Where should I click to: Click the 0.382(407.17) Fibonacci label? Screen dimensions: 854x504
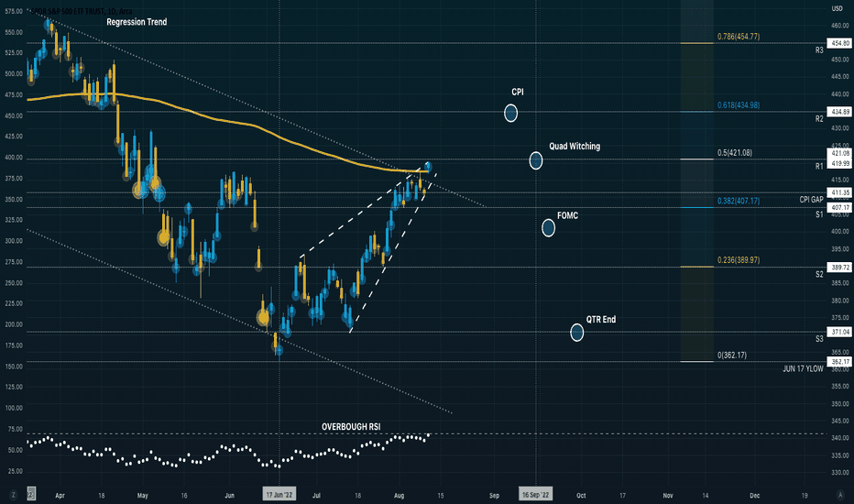(x=739, y=201)
